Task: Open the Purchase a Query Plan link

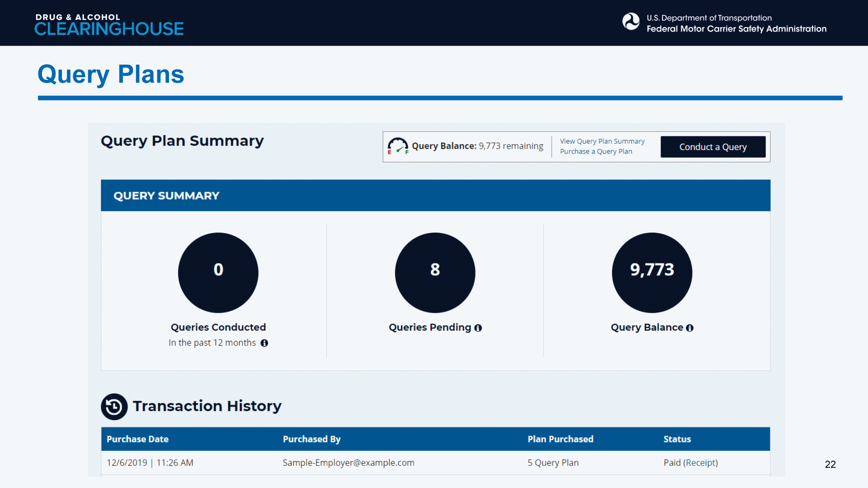Action: tap(596, 151)
